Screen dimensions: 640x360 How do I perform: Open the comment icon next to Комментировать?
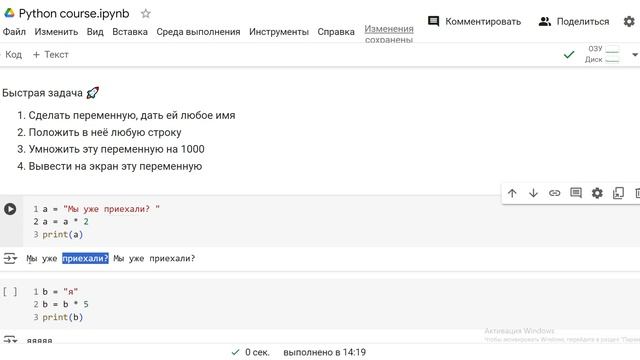click(433, 21)
